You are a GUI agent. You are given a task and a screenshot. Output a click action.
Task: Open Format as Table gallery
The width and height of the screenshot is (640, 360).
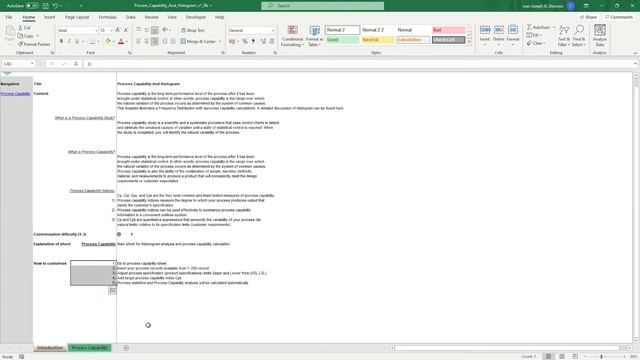click(314, 36)
